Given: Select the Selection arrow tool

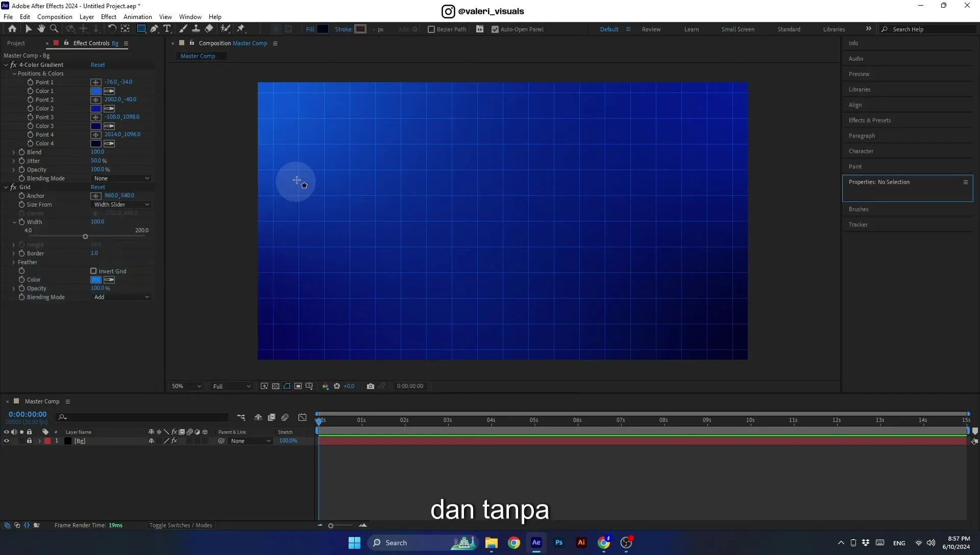Looking at the screenshot, I should (29, 29).
